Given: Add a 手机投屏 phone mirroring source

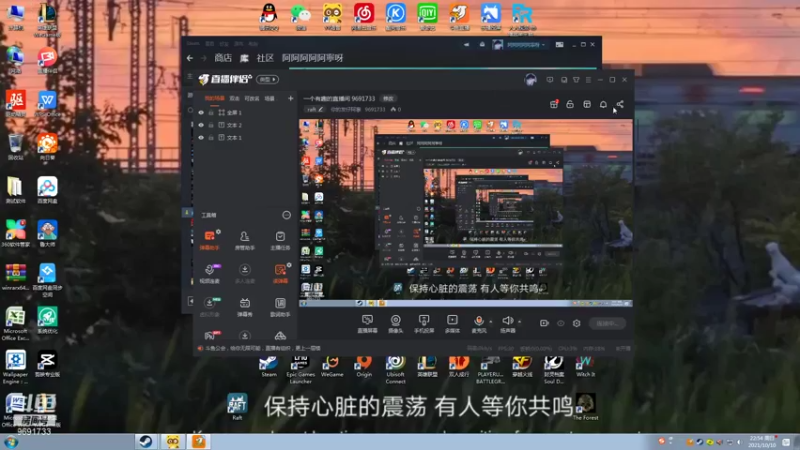Looking at the screenshot, I should click(423, 323).
